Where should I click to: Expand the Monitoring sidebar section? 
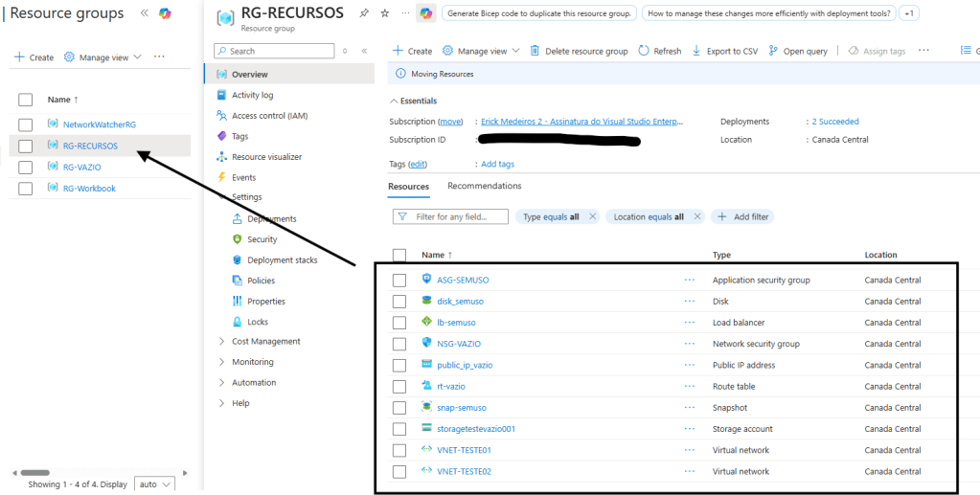point(252,362)
